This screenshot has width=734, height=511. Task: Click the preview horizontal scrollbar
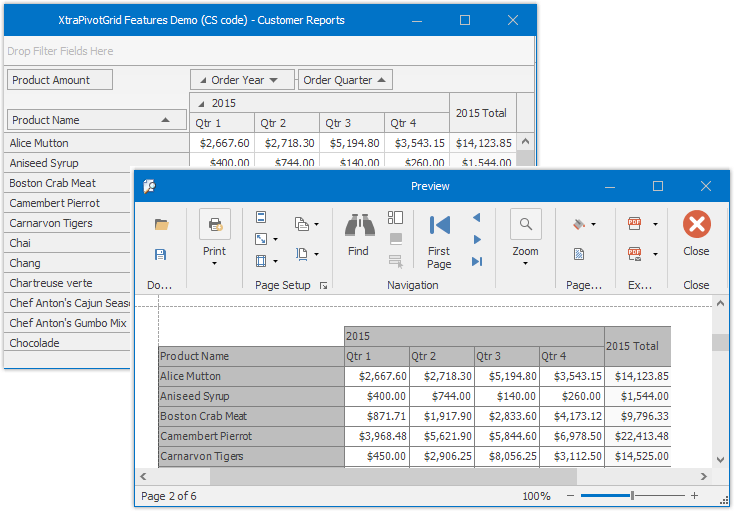pyautogui.click(x=300, y=476)
